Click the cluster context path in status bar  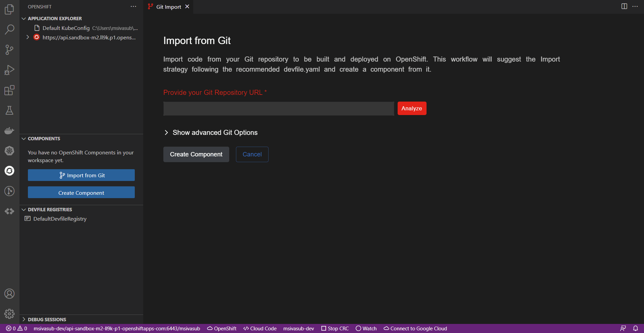click(x=117, y=328)
